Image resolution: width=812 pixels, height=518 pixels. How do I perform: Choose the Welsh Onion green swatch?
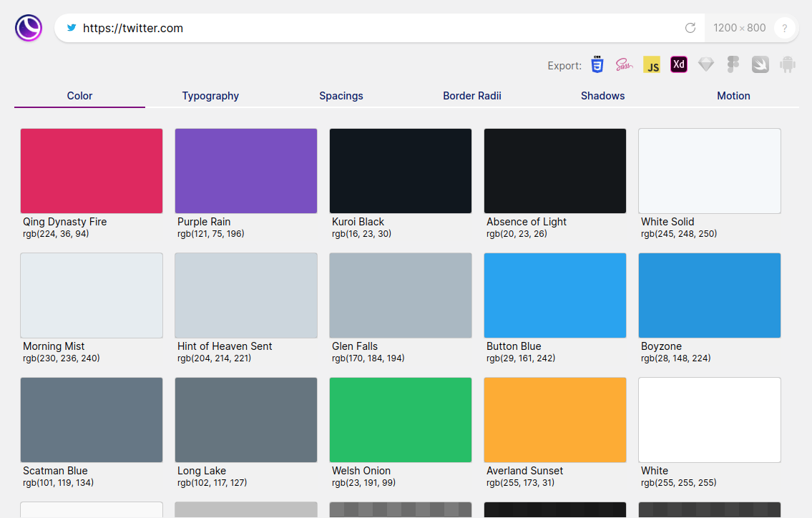pyautogui.click(x=401, y=419)
